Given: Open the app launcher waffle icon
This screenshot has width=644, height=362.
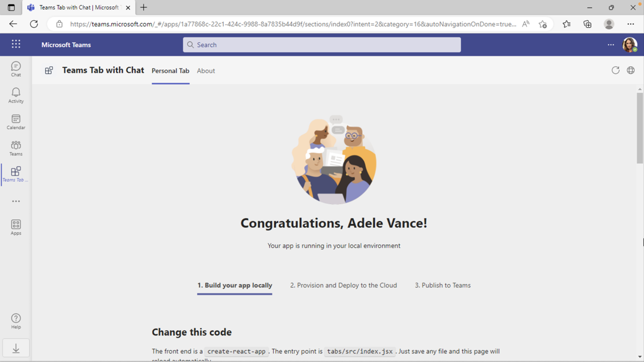Looking at the screenshot, I should tap(16, 44).
